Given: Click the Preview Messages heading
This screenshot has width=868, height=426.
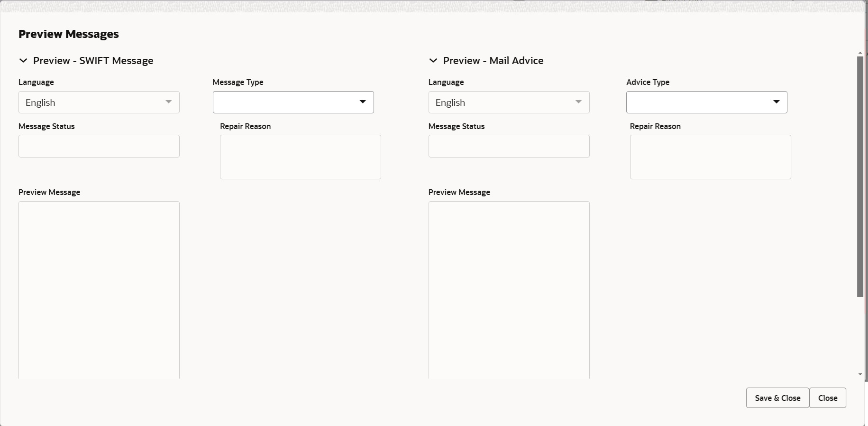Looking at the screenshot, I should click(x=69, y=34).
